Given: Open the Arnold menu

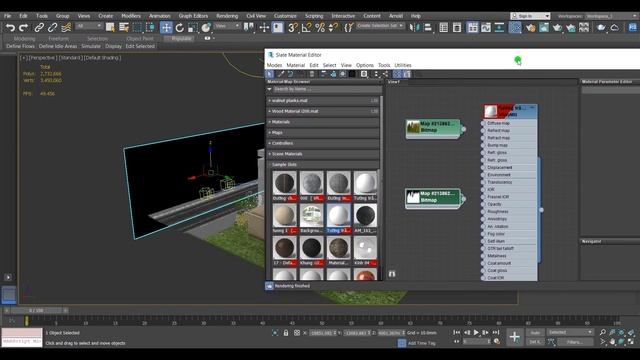Looking at the screenshot, I should click(x=396, y=16).
